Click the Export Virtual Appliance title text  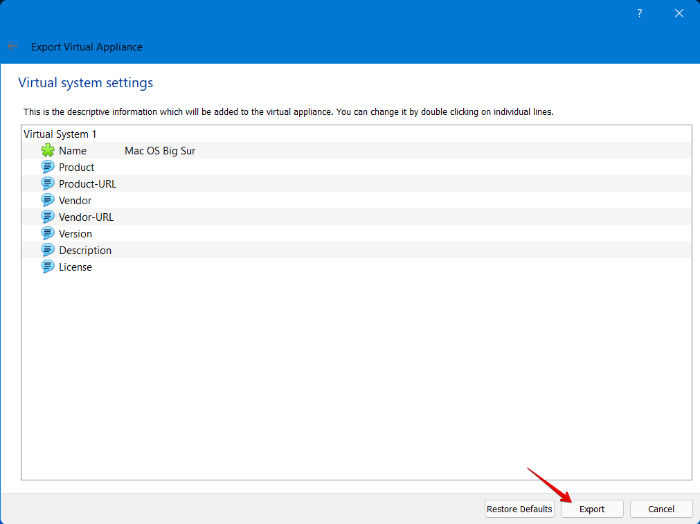click(87, 47)
